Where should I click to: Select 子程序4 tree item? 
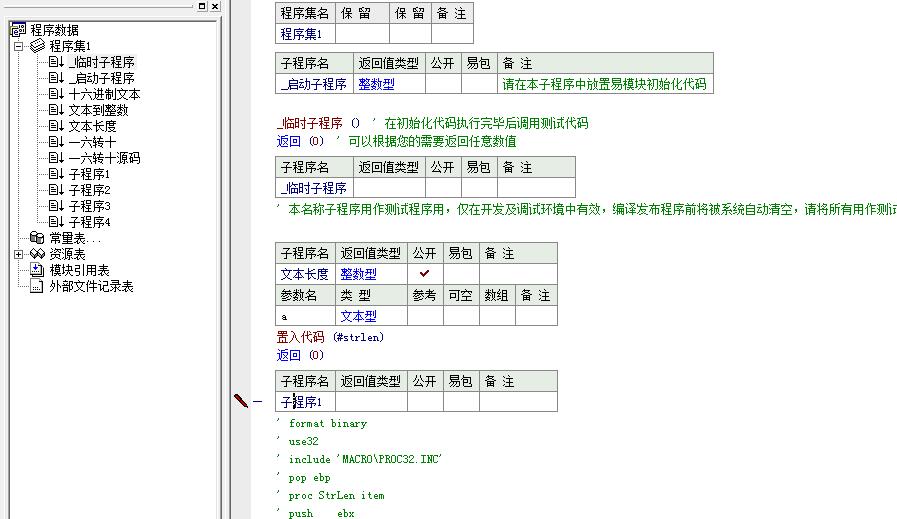click(89, 222)
